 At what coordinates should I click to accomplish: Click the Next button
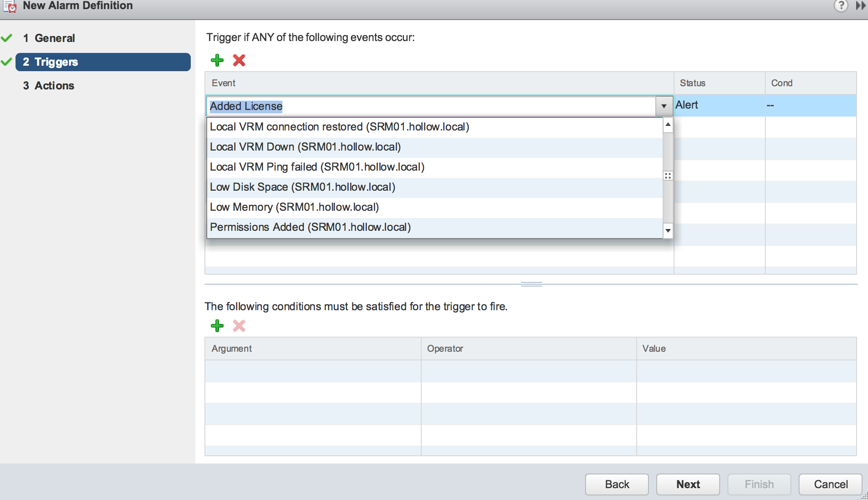click(688, 484)
